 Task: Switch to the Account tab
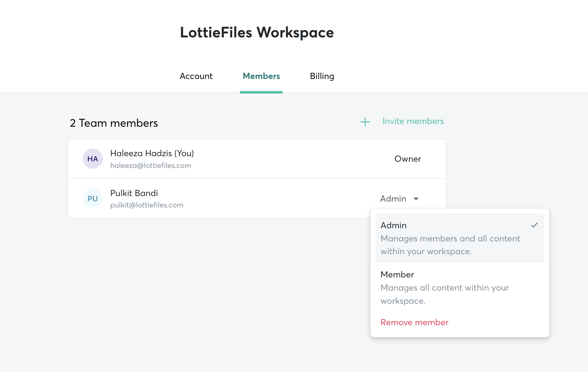coord(196,76)
